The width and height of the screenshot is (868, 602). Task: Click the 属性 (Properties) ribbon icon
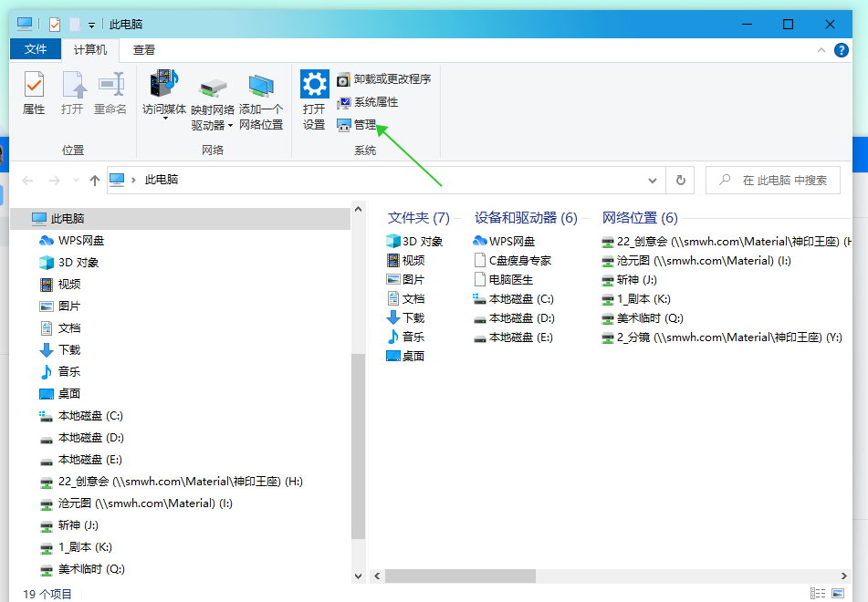(34, 93)
